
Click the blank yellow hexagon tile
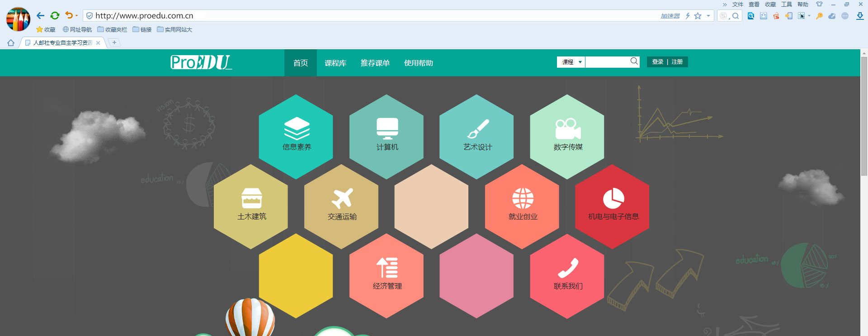296,275
